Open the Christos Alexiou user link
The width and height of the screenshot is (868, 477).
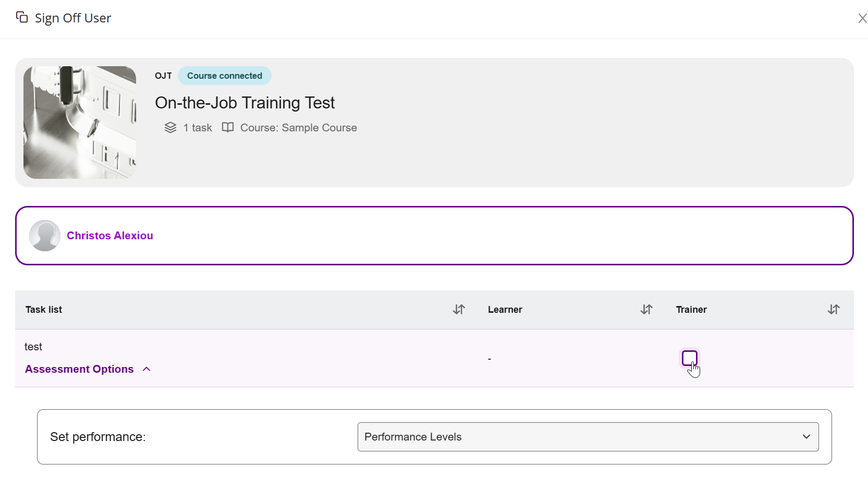[x=110, y=236]
